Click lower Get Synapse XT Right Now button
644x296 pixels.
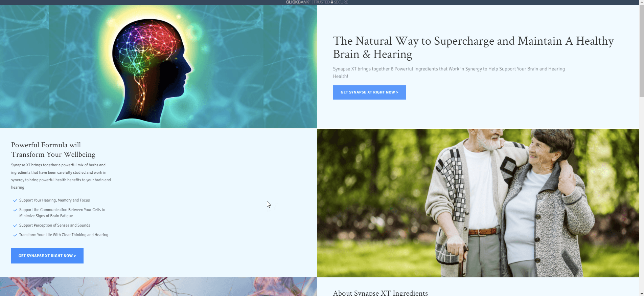pos(47,256)
